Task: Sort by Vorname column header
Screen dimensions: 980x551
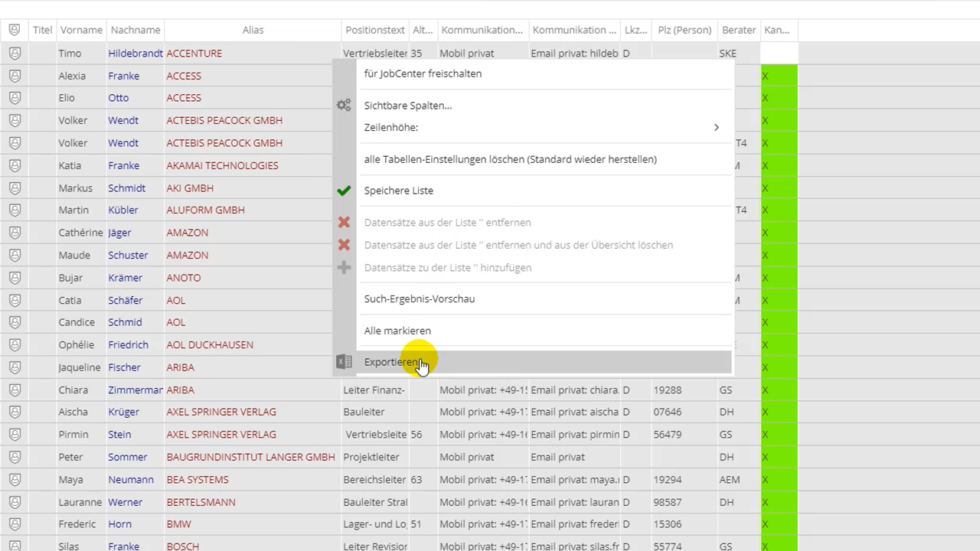Action: 81,30
